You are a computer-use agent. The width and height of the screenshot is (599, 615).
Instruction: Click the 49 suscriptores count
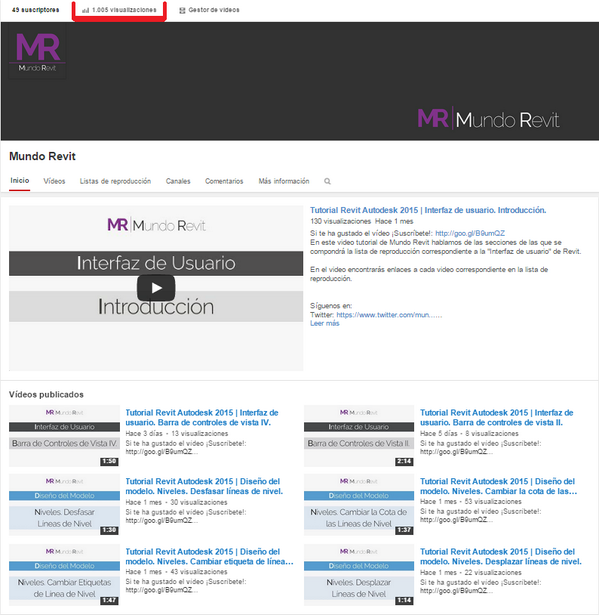pos(36,10)
